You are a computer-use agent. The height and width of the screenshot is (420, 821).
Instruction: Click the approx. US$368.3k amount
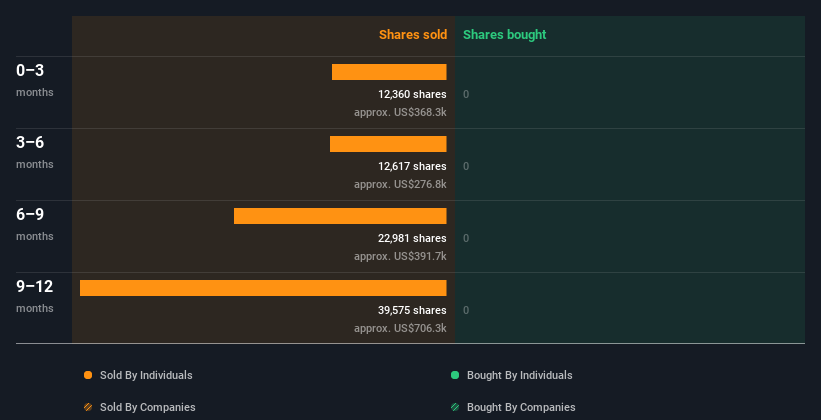[x=401, y=112]
